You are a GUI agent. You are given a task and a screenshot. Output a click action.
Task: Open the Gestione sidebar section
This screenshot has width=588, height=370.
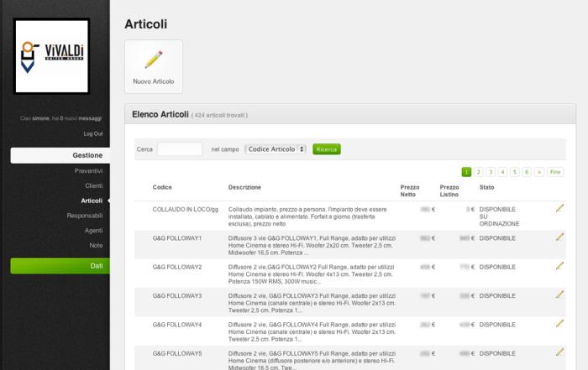(60, 155)
